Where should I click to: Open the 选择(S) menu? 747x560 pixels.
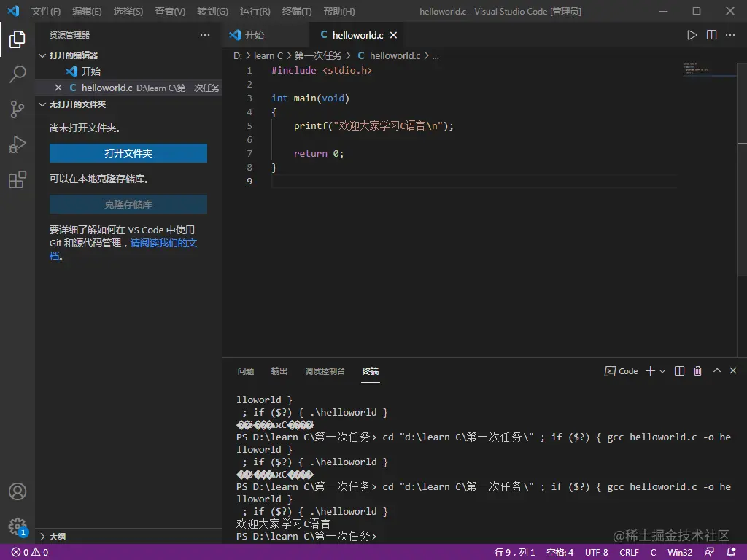128,11
